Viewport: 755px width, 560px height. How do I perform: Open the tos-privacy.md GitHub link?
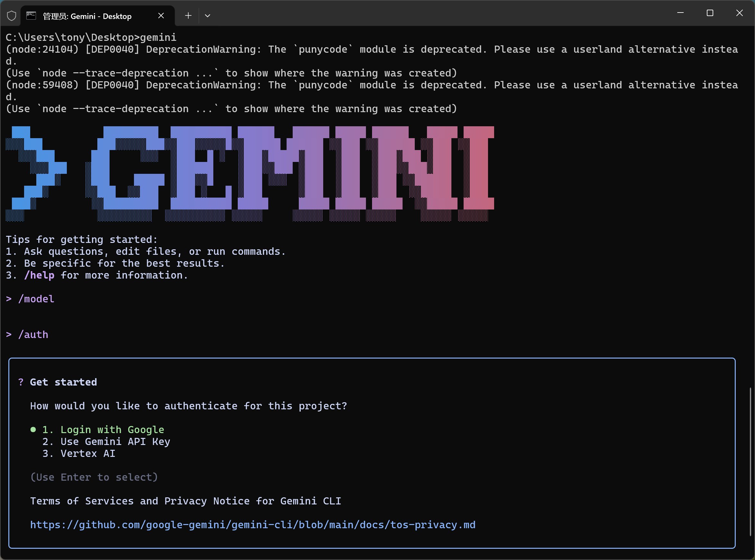click(253, 524)
